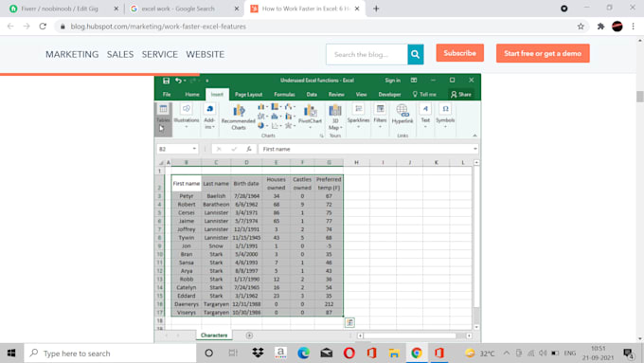Screen dimensions: 644x363
Task: Open Dropbox from the taskbar
Action: (258, 353)
